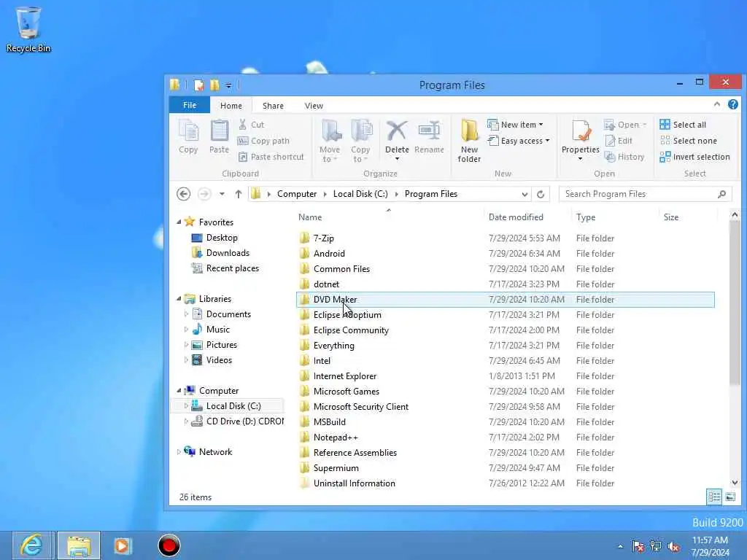Screen dimensions: 747x560
Task: Sort by Date modified column header
Action: [516, 217]
